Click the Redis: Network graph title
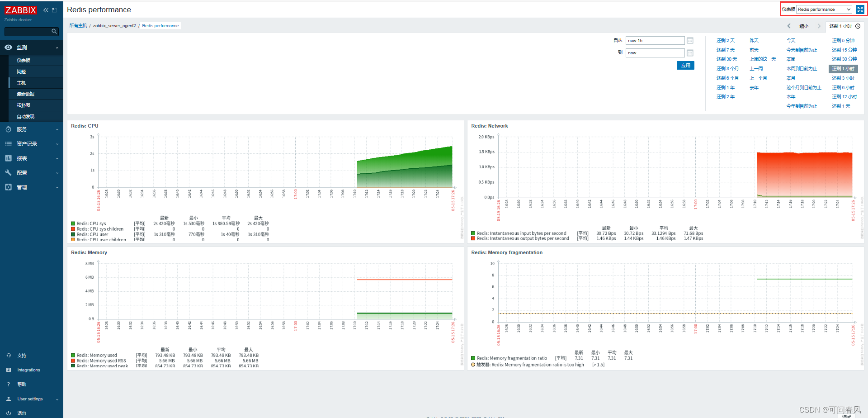The width and height of the screenshot is (868, 418). pos(490,126)
